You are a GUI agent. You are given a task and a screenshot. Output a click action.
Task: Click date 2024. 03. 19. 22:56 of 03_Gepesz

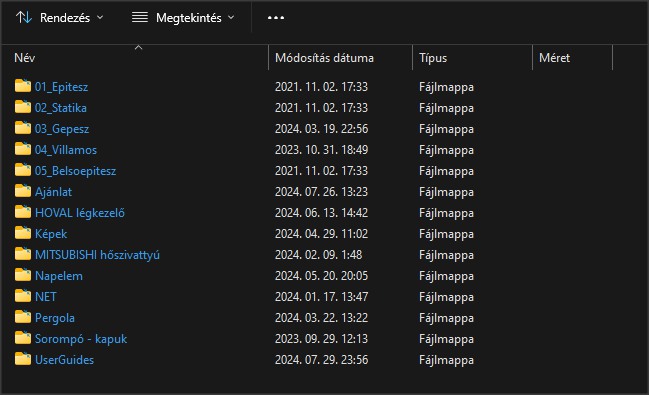coord(322,129)
